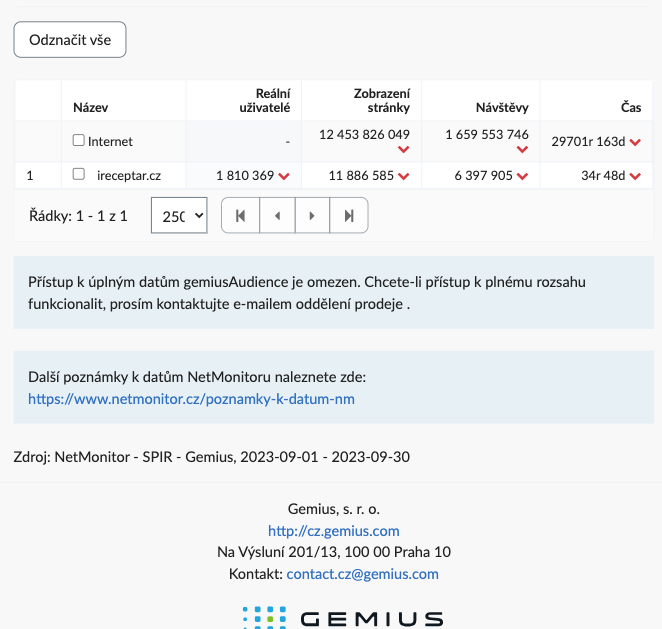Expand red chevron next to 29701r 163d
The height and width of the screenshot is (629, 662).
(x=635, y=142)
